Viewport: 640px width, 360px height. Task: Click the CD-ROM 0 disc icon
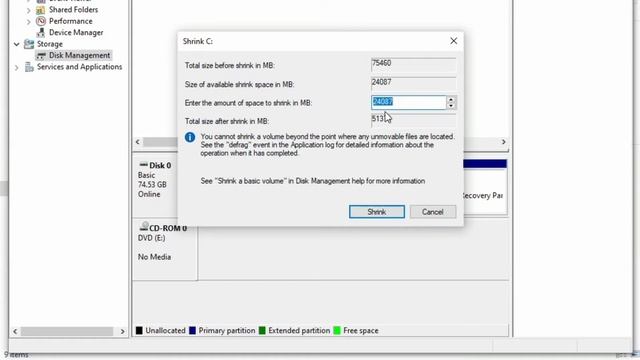(x=144, y=227)
